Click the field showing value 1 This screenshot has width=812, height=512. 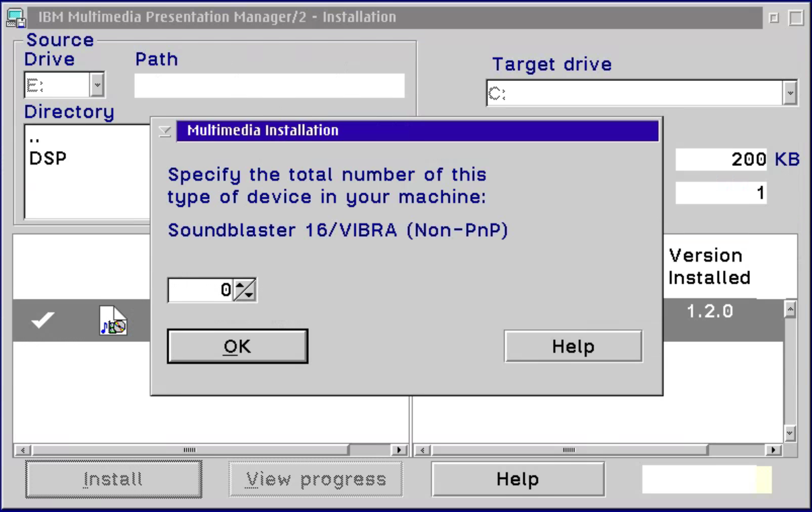tap(722, 193)
